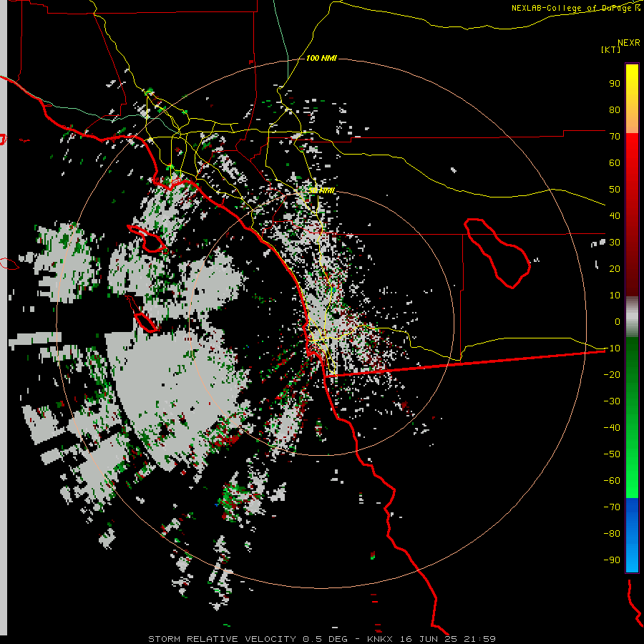The image size is (644, 644).
Task: Select the -70 value on the velocity scale
Action: click(612, 507)
